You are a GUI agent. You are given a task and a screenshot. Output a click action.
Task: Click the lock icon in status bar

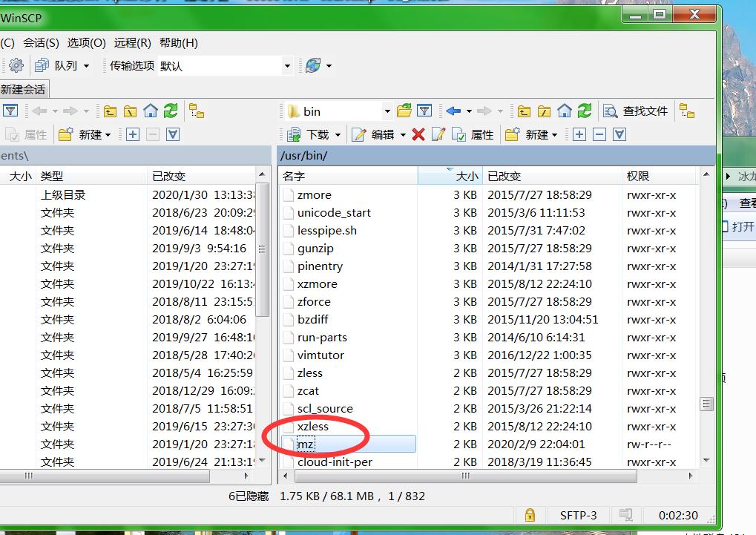tap(530, 515)
